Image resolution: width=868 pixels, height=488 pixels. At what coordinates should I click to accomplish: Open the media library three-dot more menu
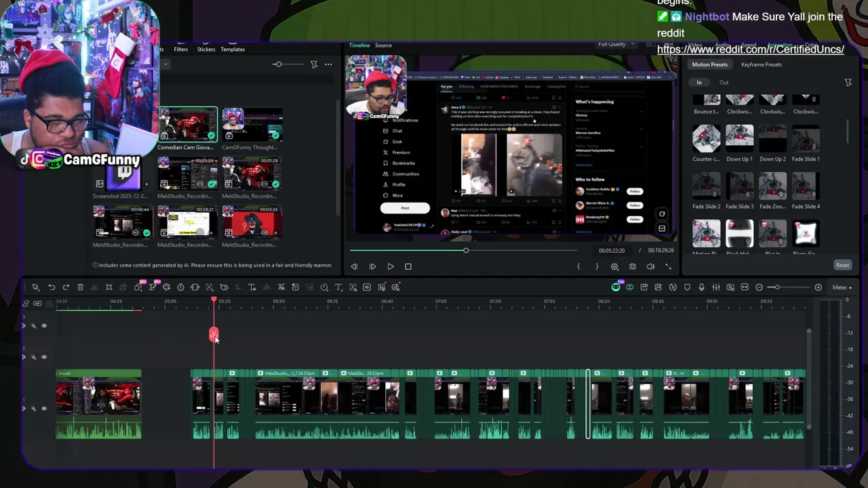tap(328, 64)
